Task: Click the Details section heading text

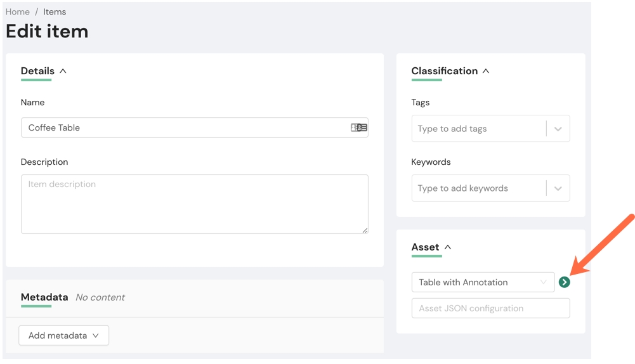Action: point(37,71)
